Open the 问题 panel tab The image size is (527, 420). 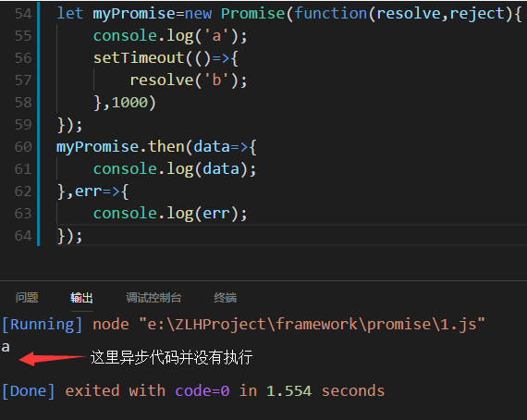click(x=27, y=298)
